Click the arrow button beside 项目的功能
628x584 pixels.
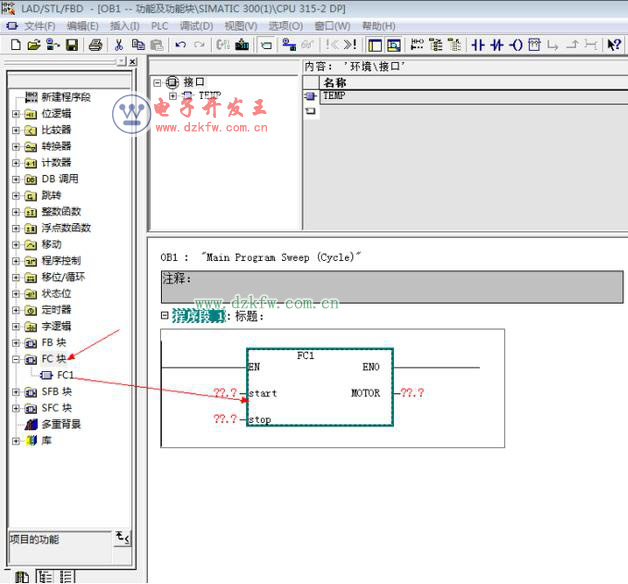coord(123,538)
